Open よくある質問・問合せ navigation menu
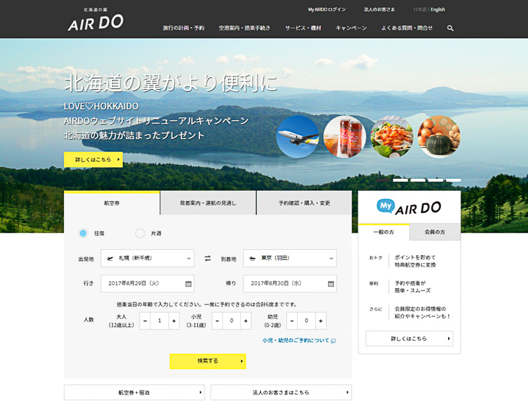528x420 pixels. [407, 28]
